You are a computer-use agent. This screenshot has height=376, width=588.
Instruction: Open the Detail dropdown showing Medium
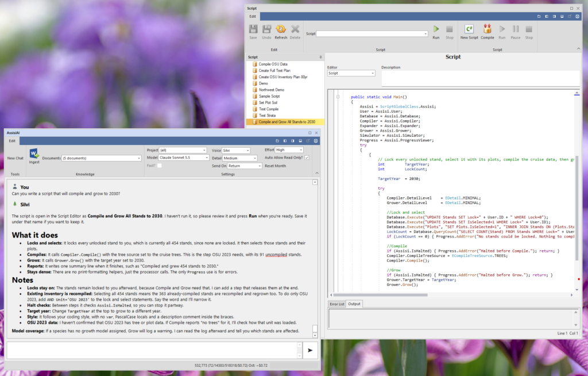tap(240, 158)
